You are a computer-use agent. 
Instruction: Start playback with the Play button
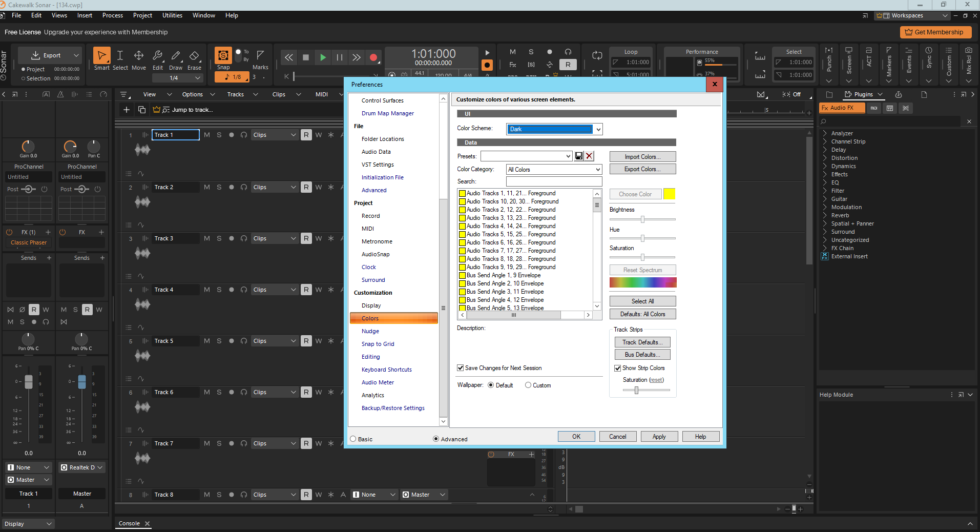pos(323,57)
